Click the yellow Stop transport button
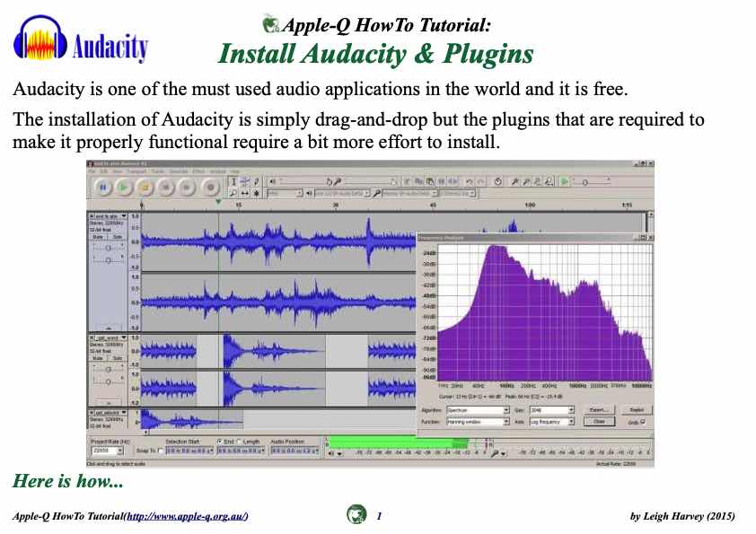This screenshot has width=756, height=534. [x=145, y=187]
